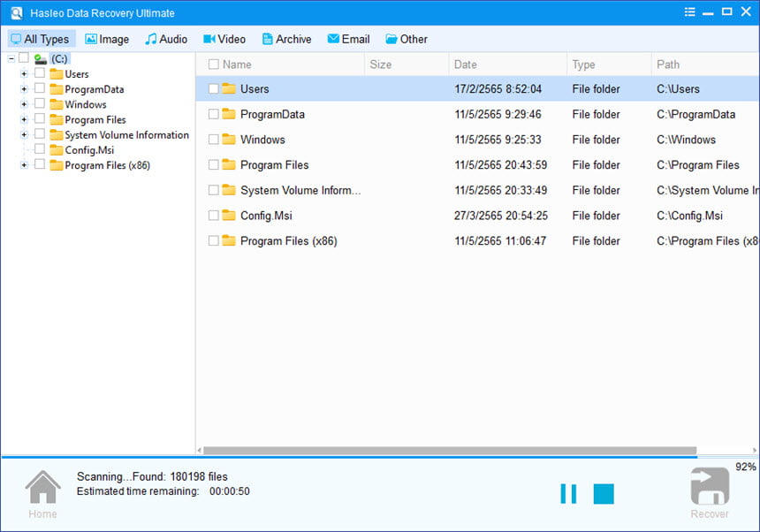This screenshot has height=532, width=760.
Task: Expand the Users node in tree
Action: pyautogui.click(x=24, y=74)
